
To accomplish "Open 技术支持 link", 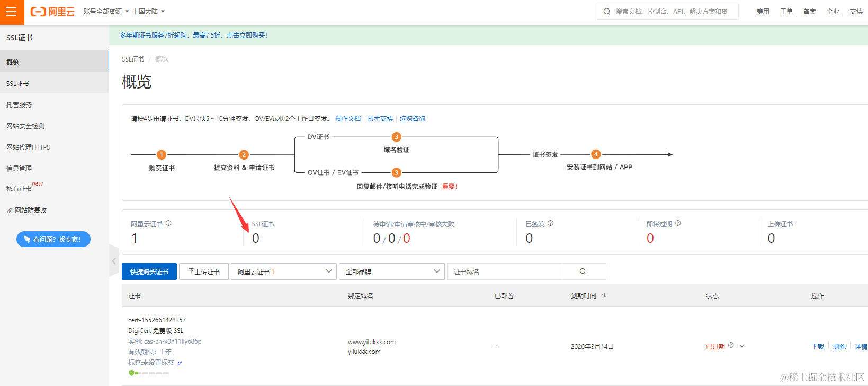I will (x=380, y=119).
